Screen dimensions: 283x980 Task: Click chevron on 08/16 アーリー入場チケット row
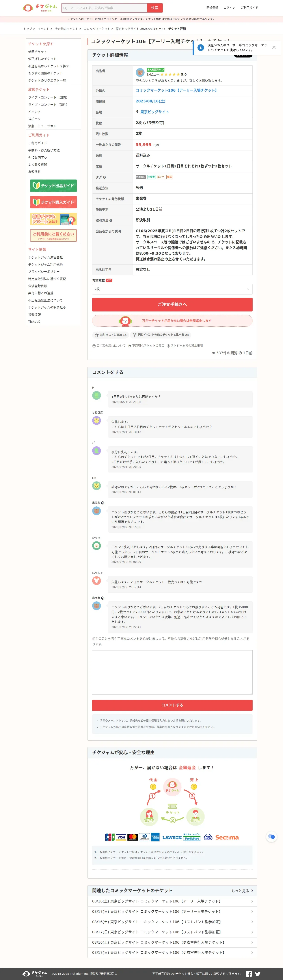tap(252, 901)
